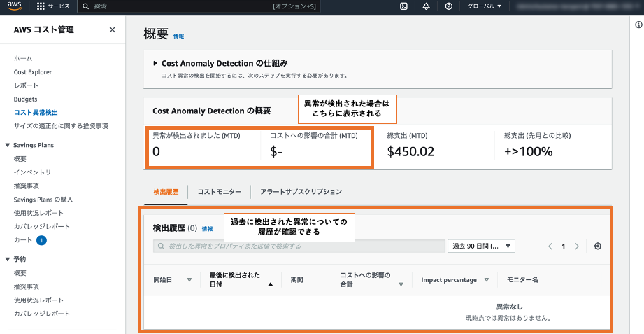Open the global region dropdown

point(485,6)
